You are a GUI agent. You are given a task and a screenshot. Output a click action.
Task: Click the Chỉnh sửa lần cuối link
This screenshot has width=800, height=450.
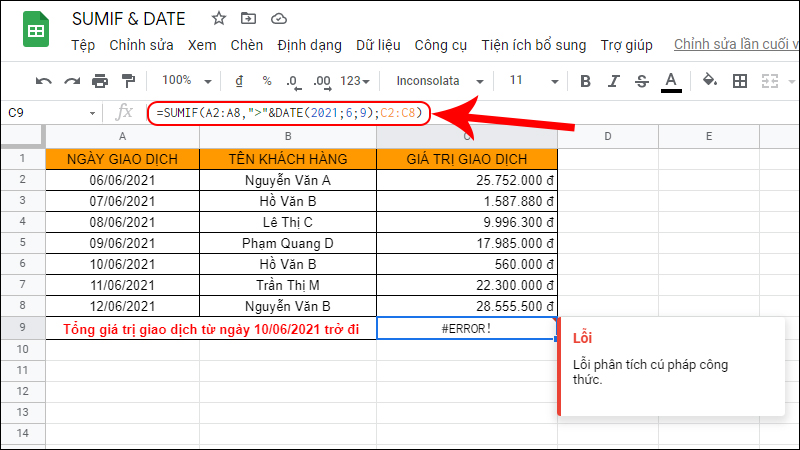(x=736, y=45)
